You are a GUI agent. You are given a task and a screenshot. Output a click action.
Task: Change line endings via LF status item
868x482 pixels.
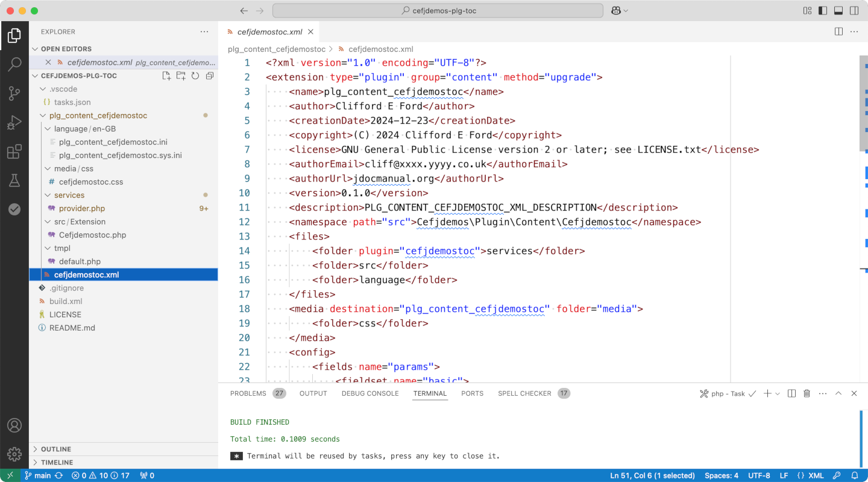(784, 475)
